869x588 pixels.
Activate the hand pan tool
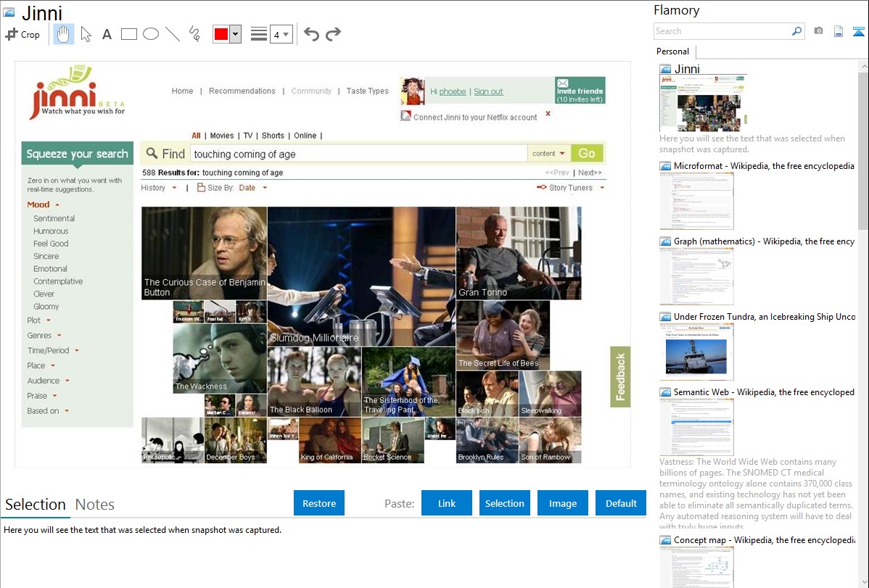click(64, 34)
